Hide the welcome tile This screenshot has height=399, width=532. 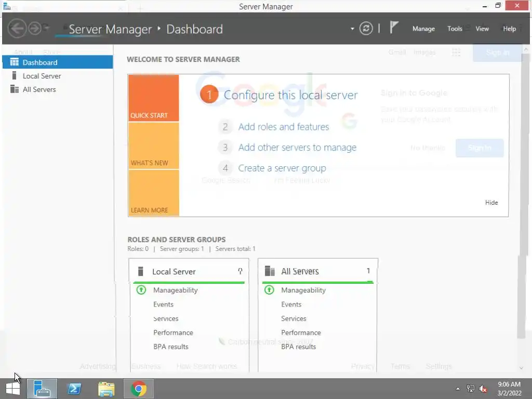[491, 203]
